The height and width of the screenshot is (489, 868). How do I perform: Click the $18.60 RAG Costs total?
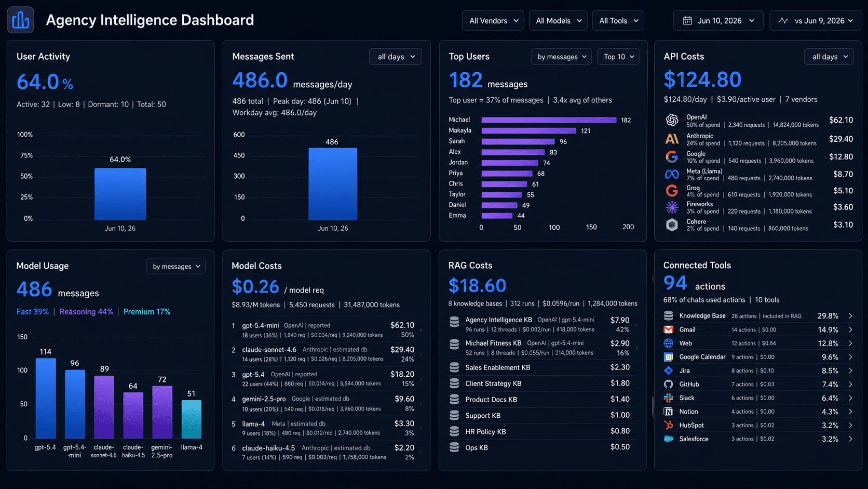(x=477, y=285)
